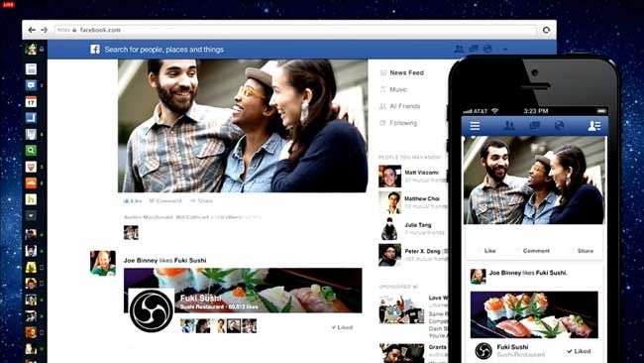Screen dimensions: 644x363
Task: Click the lock icon beside the profile picture
Action: tap(42, 50)
